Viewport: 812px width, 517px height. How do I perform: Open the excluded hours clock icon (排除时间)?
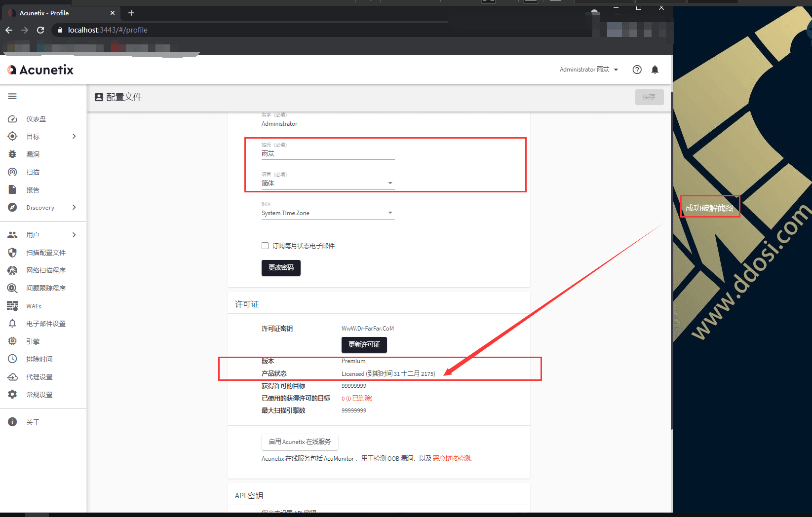tap(12, 359)
